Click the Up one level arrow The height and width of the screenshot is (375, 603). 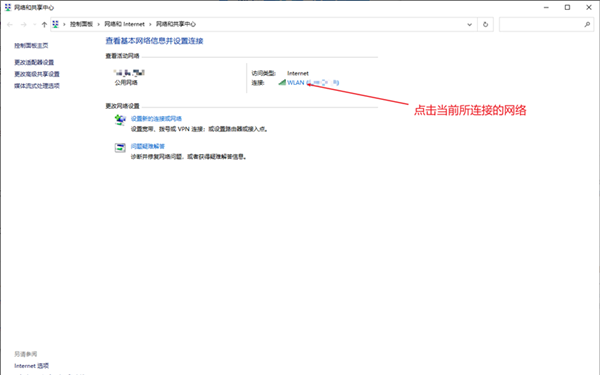click(44, 24)
